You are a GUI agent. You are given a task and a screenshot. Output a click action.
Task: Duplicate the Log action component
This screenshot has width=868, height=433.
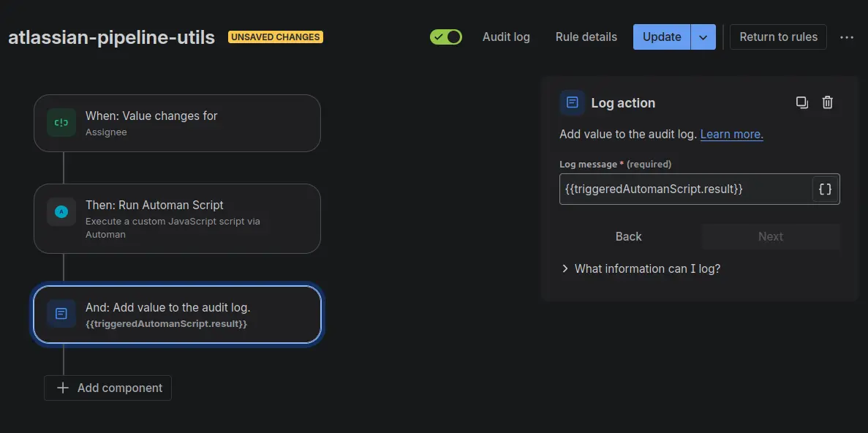pos(802,102)
